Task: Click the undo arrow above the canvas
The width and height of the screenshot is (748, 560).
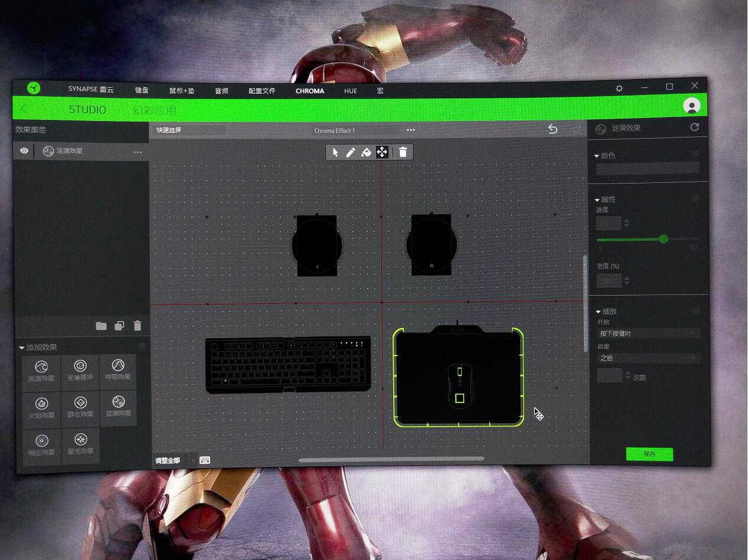Action: (x=553, y=129)
